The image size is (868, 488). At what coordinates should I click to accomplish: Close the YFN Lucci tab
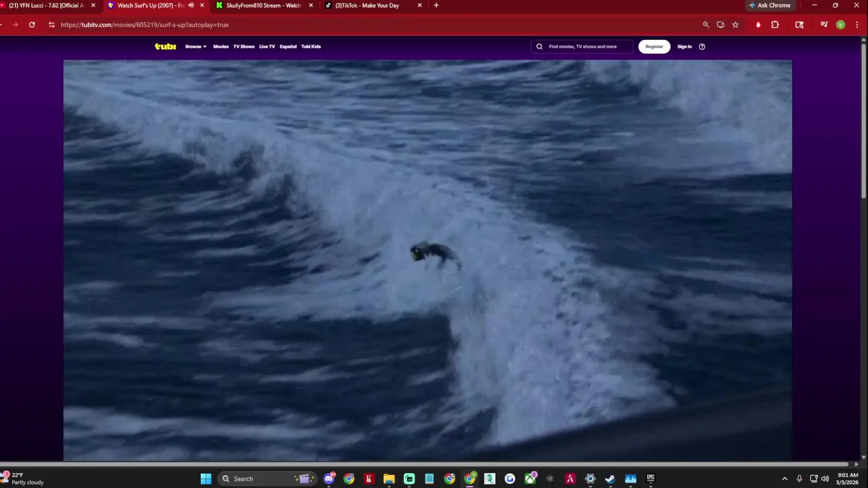94,5
